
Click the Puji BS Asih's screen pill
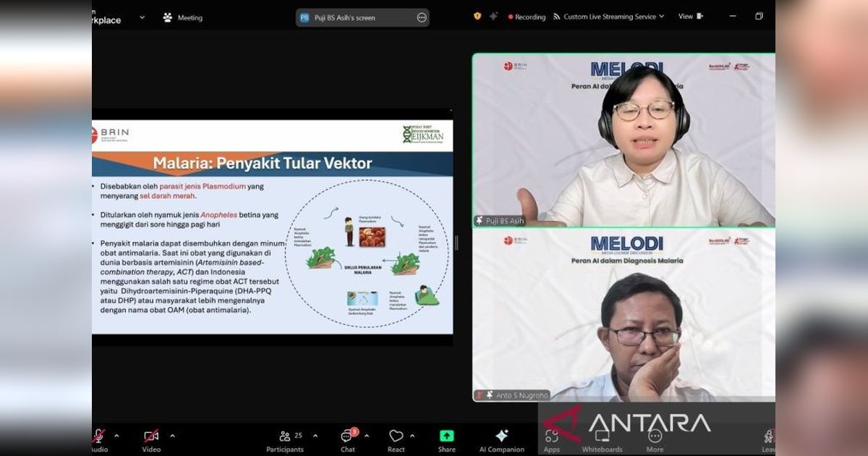coord(362,17)
